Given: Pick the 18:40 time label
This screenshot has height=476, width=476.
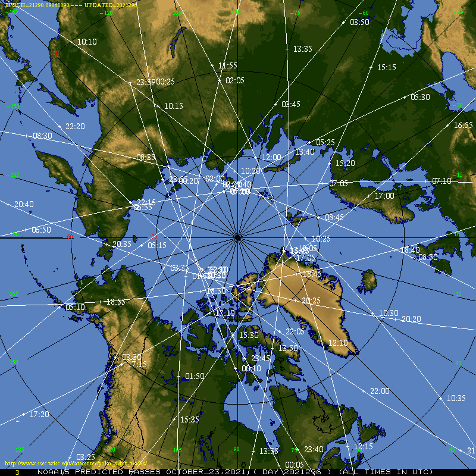Looking at the screenshot, I should [410, 250].
